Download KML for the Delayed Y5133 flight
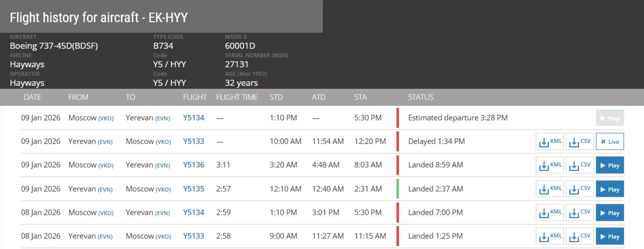 click(549, 142)
